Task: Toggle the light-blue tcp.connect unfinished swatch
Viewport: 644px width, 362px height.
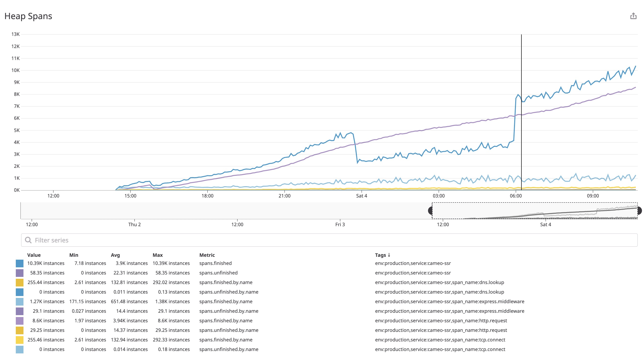Action: click(x=20, y=349)
